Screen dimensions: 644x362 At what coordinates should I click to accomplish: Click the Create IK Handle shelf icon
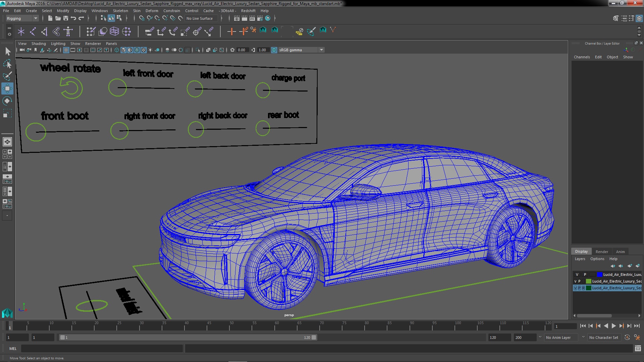(45, 32)
